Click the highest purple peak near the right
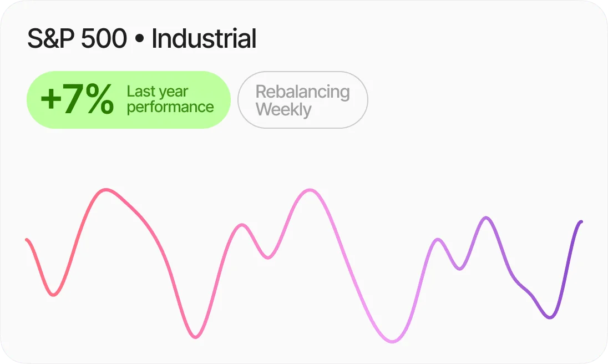Viewport: 608px width, 364px height. 486,218
